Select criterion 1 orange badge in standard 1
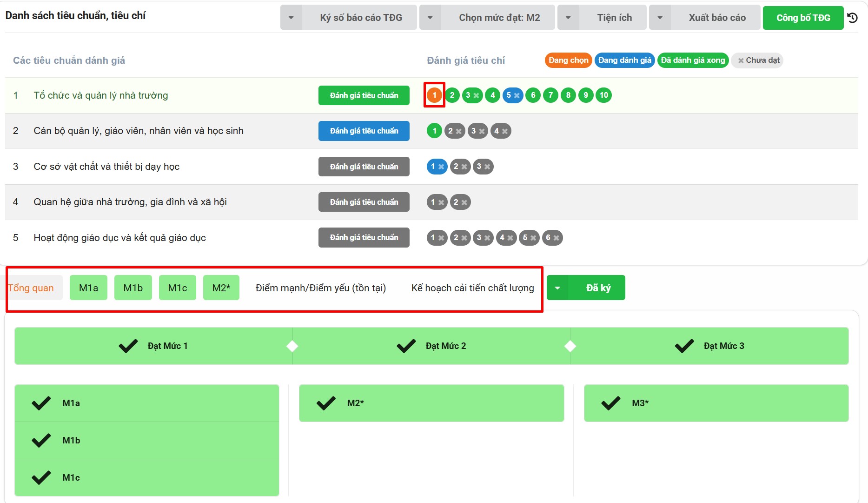 coord(434,95)
